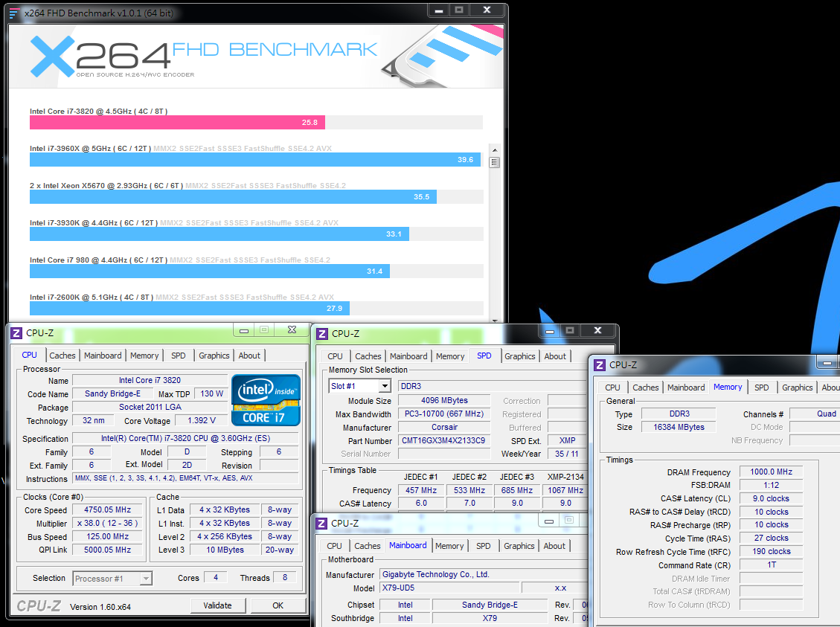Screen dimensions: 840x627
Task: Open Memory tab in the CPU window
Action: (144, 356)
